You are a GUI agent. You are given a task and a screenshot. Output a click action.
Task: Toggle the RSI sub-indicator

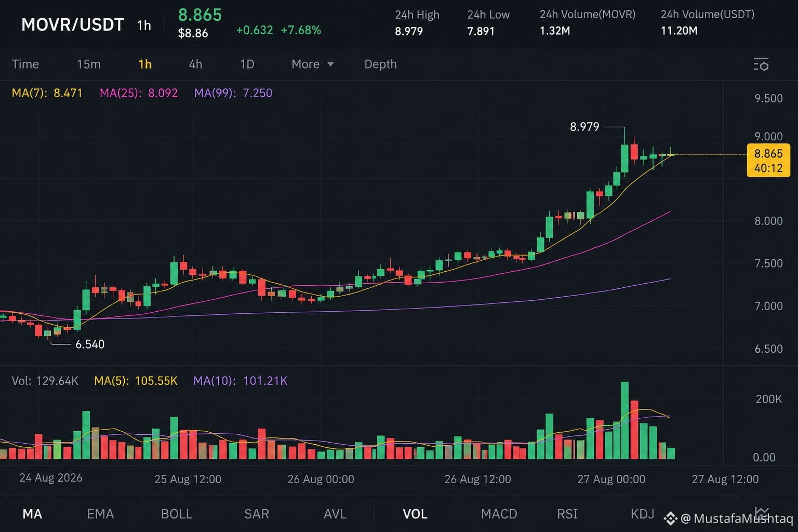(567, 514)
